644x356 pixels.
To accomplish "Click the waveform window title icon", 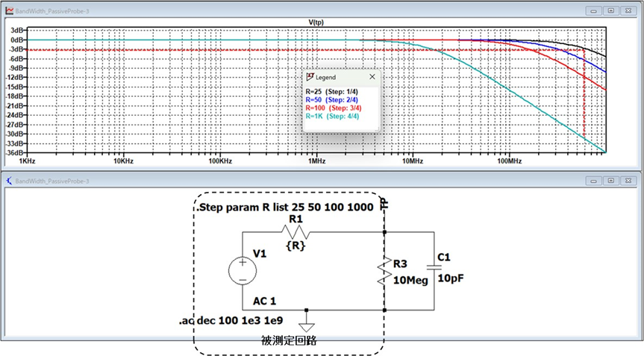I will click(9, 12).
